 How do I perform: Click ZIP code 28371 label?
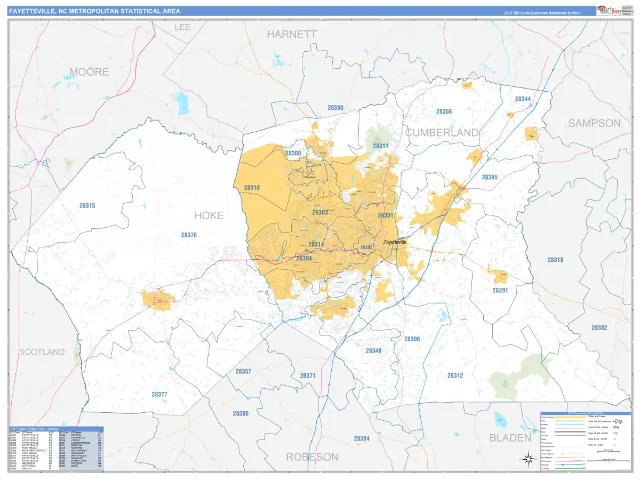(308, 376)
